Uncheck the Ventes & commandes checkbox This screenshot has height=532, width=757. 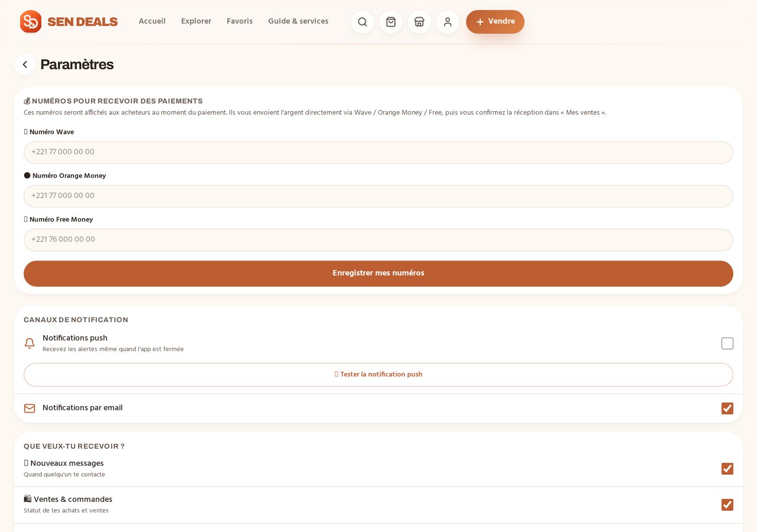pyautogui.click(x=727, y=505)
